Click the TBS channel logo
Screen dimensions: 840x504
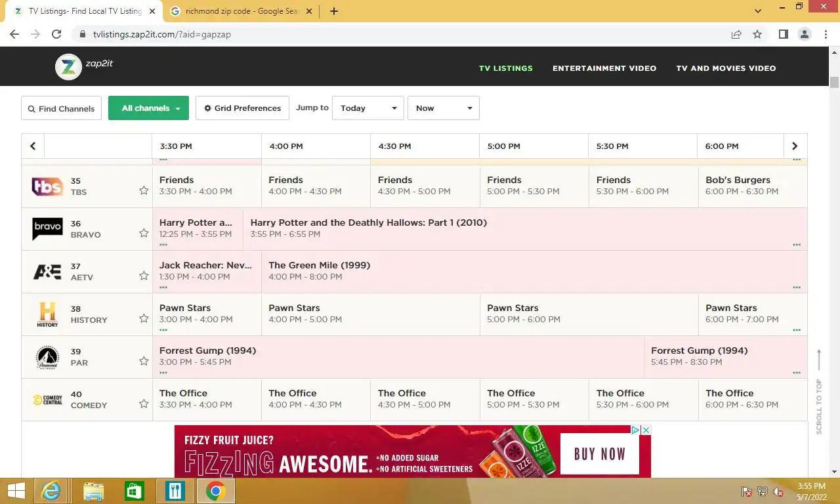pos(47,186)
